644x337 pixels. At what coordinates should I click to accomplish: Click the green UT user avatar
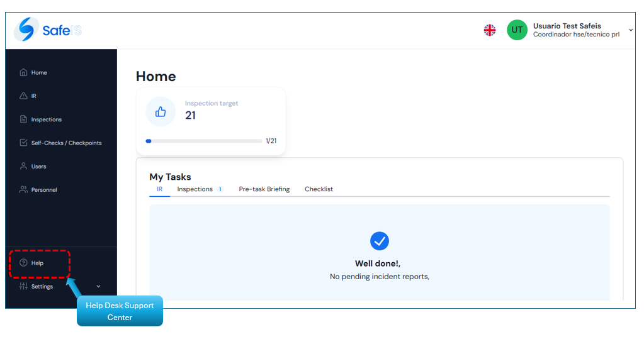(517, 30)
